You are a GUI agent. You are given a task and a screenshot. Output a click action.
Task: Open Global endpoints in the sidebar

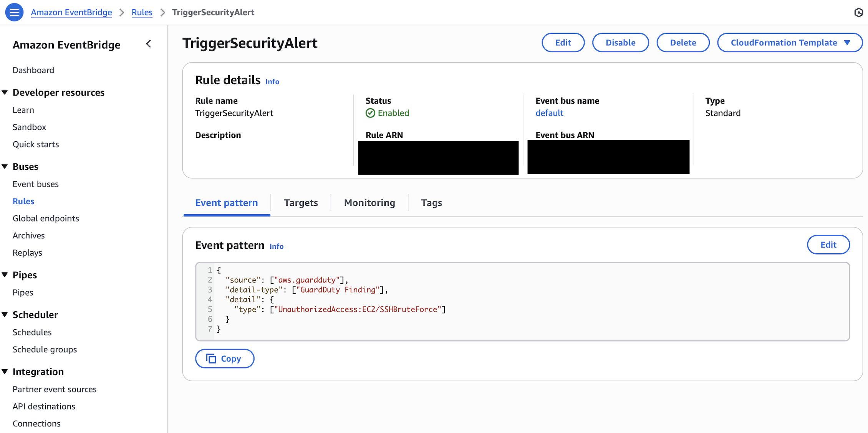pyautogui.click(x=46, y=218)
